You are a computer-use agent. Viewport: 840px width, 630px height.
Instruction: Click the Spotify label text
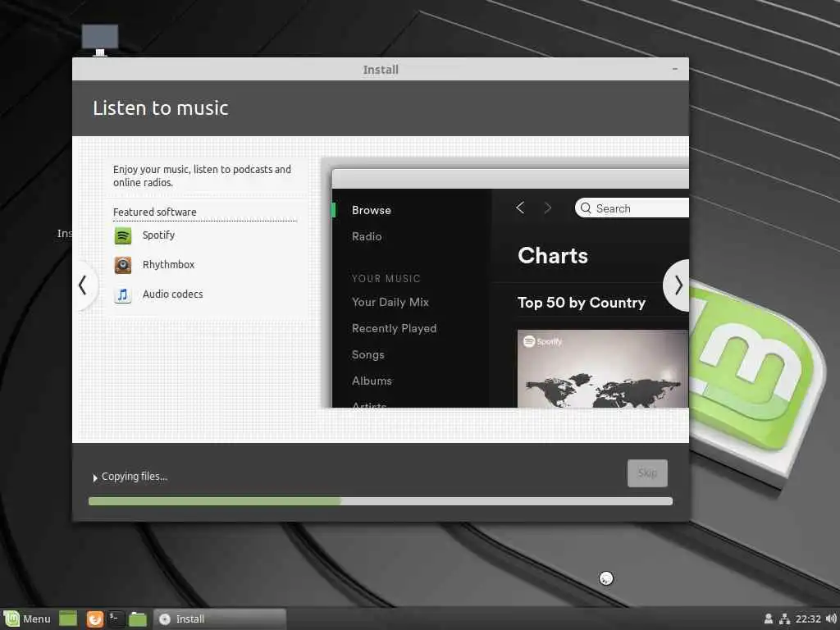click(x=158, y=235)
